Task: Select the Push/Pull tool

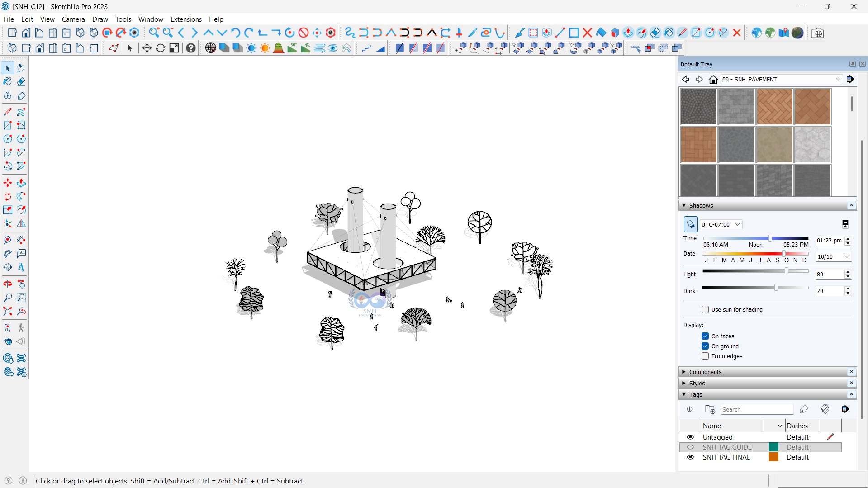Action: point(21,183)
